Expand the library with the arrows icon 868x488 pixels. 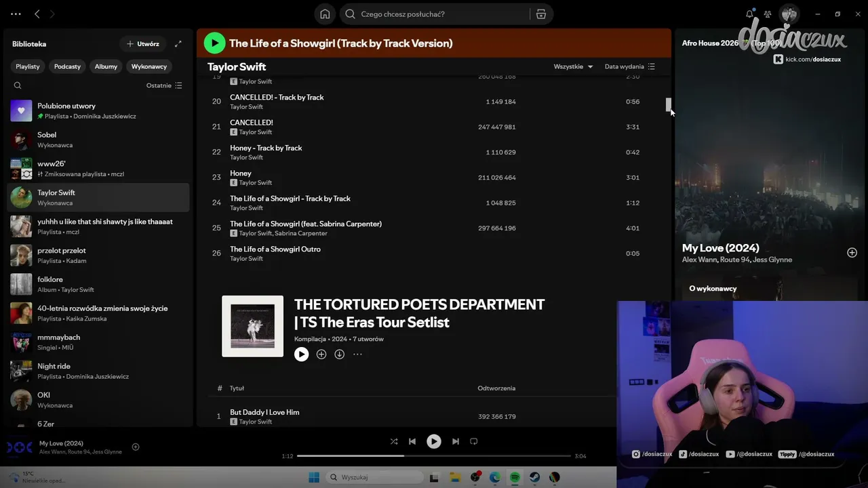178,44
